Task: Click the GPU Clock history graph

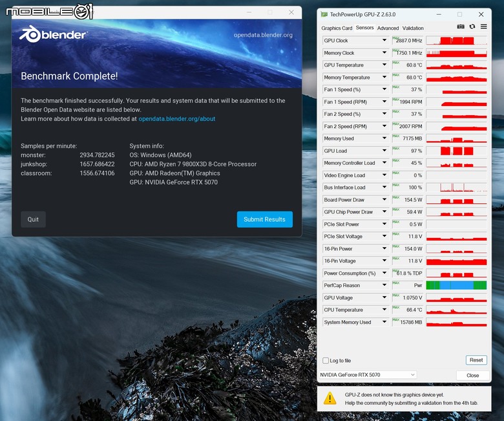Action: [x=456, y=41]
